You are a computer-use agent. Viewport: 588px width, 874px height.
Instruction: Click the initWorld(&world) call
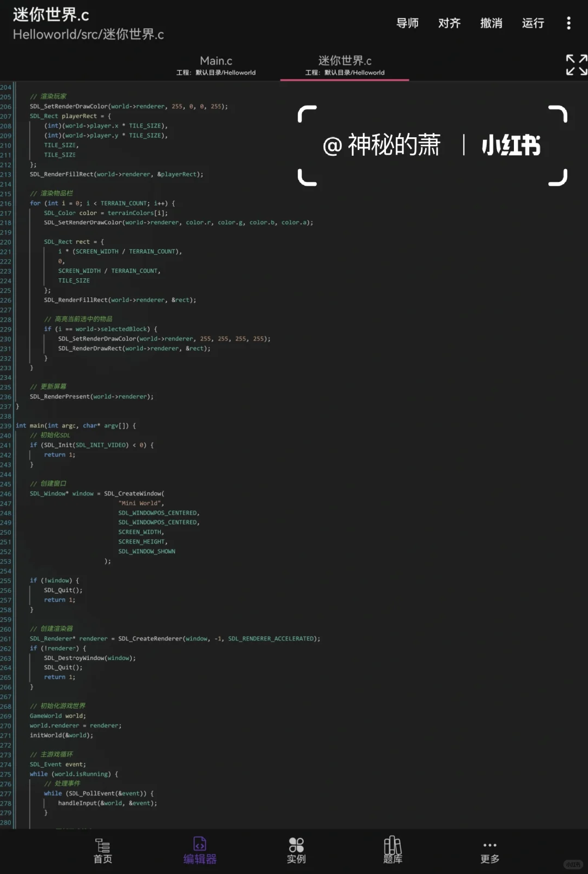(x=61, y=735)
